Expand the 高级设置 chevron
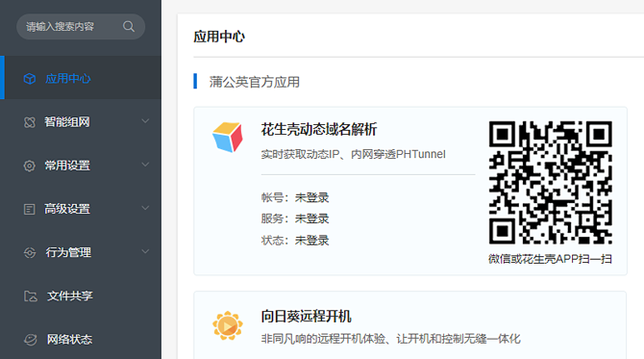The width and height of the screenshot is (644, 359). tap(145, 208)
